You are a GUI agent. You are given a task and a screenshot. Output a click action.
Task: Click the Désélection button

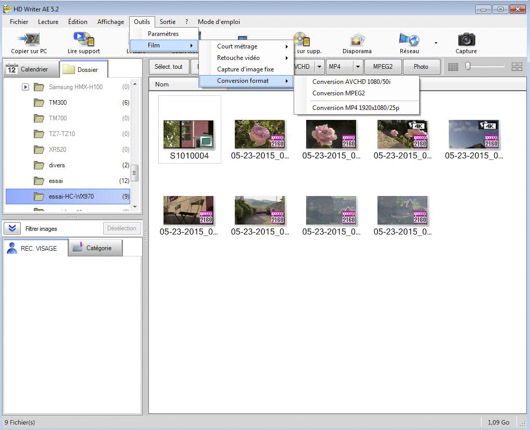coord(121,228)
